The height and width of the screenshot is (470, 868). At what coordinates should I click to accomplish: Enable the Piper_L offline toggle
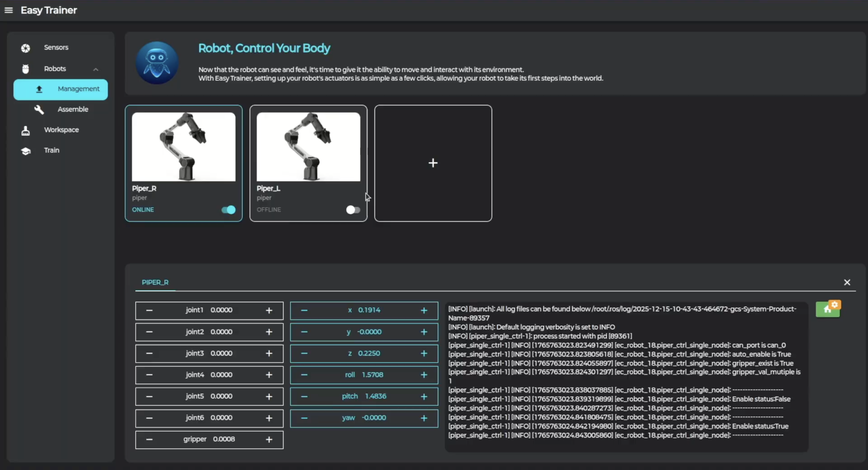point(353,210)
